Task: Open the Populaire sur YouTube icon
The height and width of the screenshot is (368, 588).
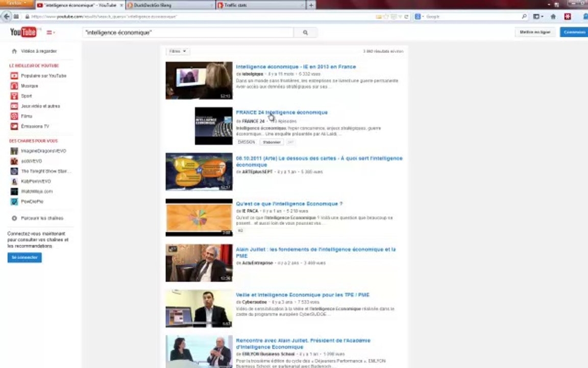Action: (x=14, y=76)
